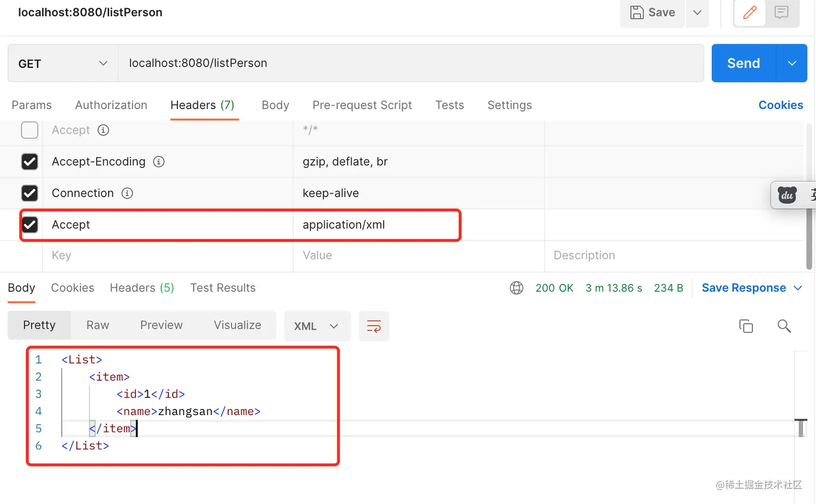The height and width of the screenshot is (504, 816).
Task: Switch to the request Body tab
Action: tap(275, 105)
